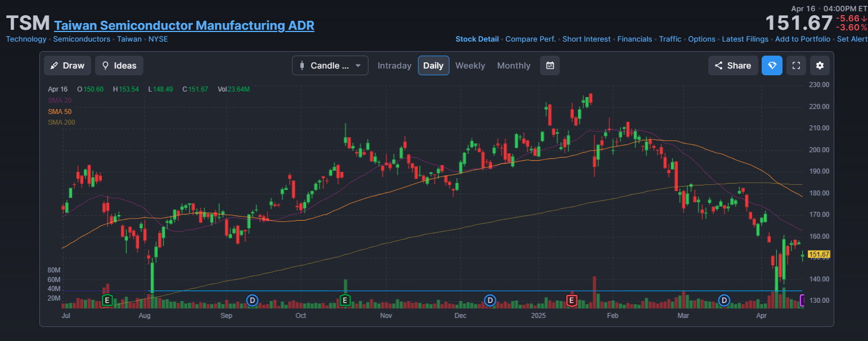Open the Taiwan country link
The height and width of the screenshot is (341, 868).
(129, 39)
